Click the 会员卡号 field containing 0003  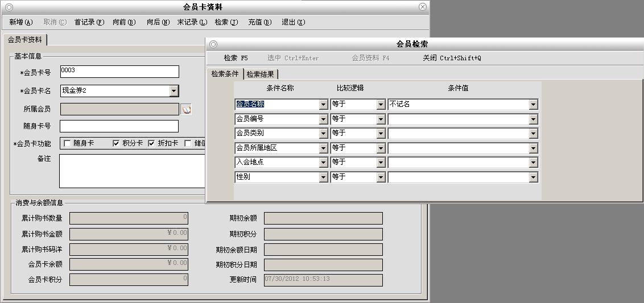click(119, 72)
